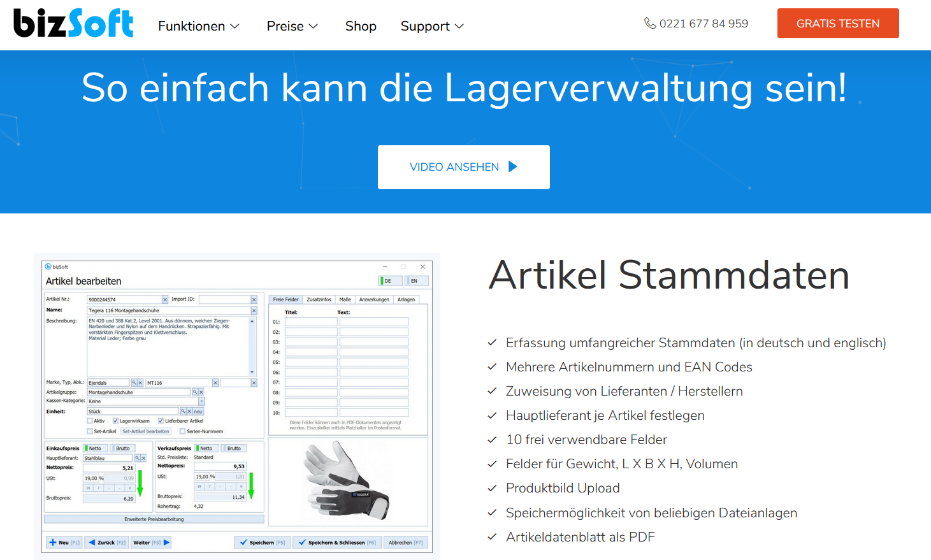Click the bizSoft logo in the header

click(73, 24)
